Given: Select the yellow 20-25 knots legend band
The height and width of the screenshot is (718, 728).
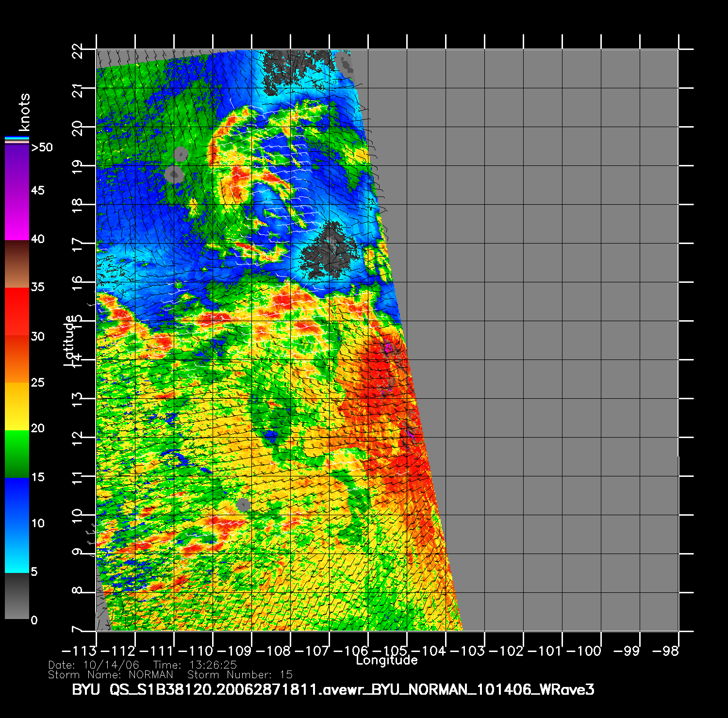Looking at the screenshot, I should coord(17,407).
